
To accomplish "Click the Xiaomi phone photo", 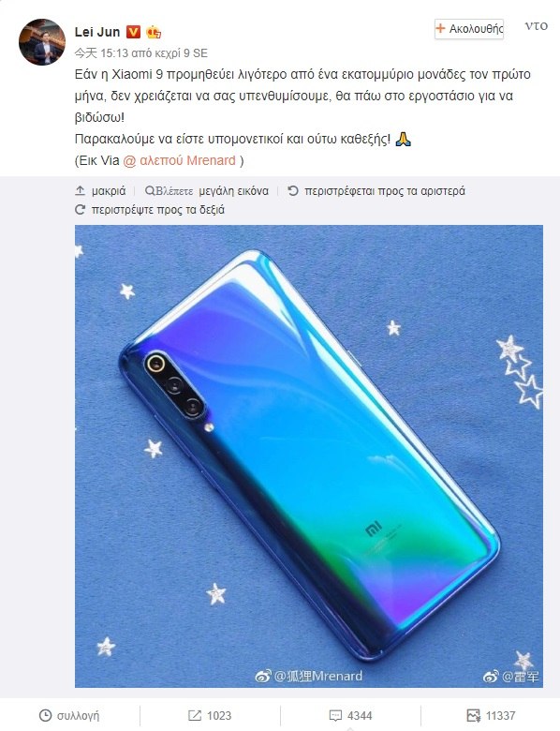I will coord(309,456).
